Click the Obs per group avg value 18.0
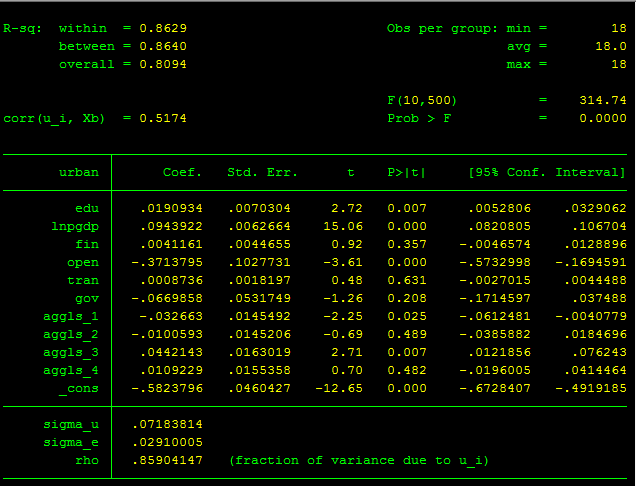The image size is (636, 486). coord(611,46)
